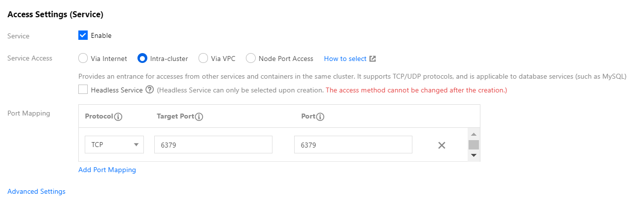This screenshot has width=644, height=207.
Task: Click the Port input field
Action: coord(353,145)
